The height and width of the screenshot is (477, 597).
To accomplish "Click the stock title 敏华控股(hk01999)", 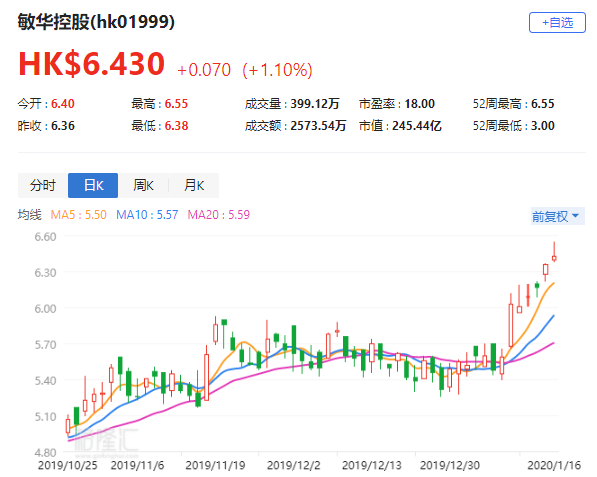I will pos(96,22).
